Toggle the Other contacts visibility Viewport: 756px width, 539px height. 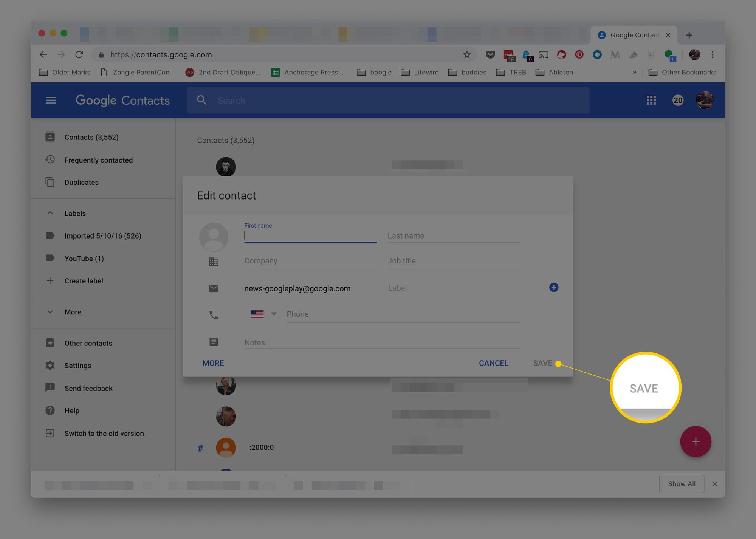[88, 343]
